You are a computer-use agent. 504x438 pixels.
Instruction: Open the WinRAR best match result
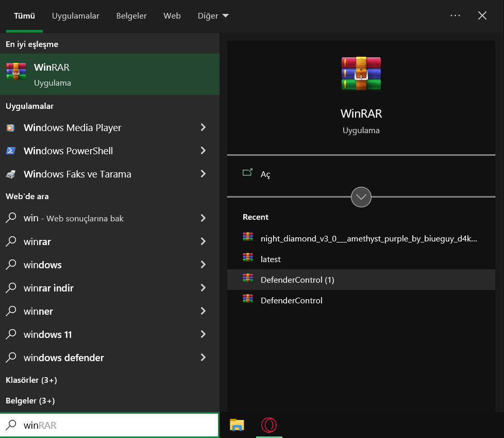tap(110, 74)
